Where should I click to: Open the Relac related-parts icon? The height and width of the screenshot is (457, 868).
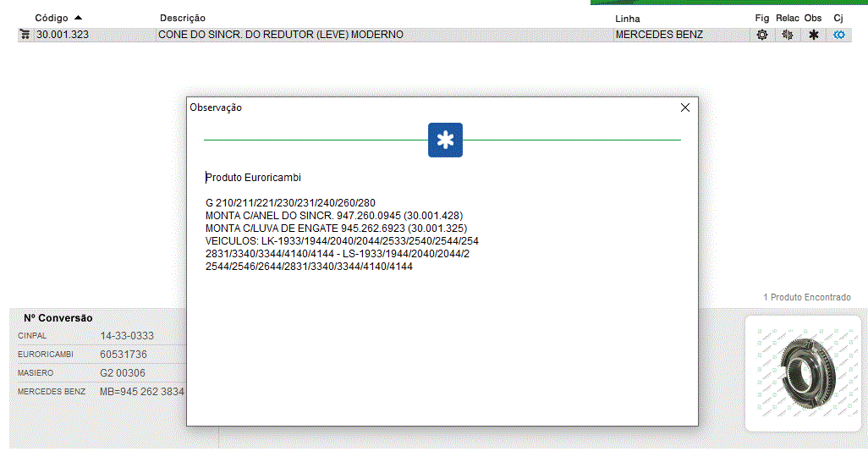coord(787,35)
